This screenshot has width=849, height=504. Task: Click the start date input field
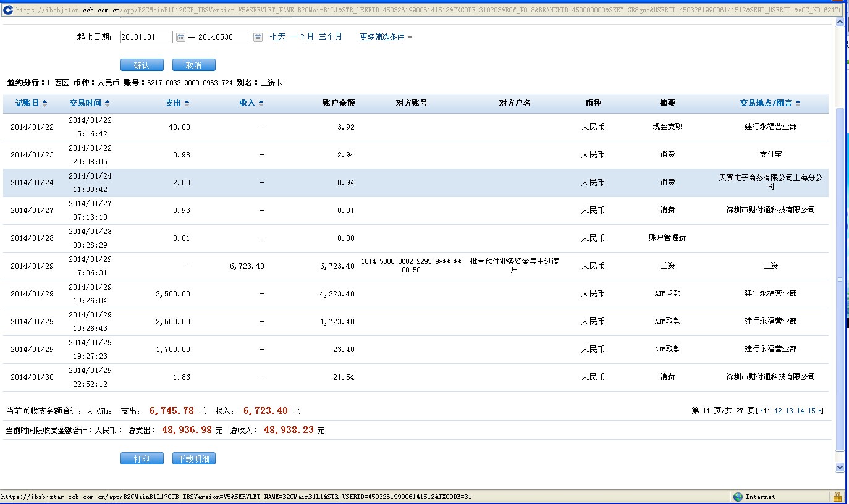point(146,37)
